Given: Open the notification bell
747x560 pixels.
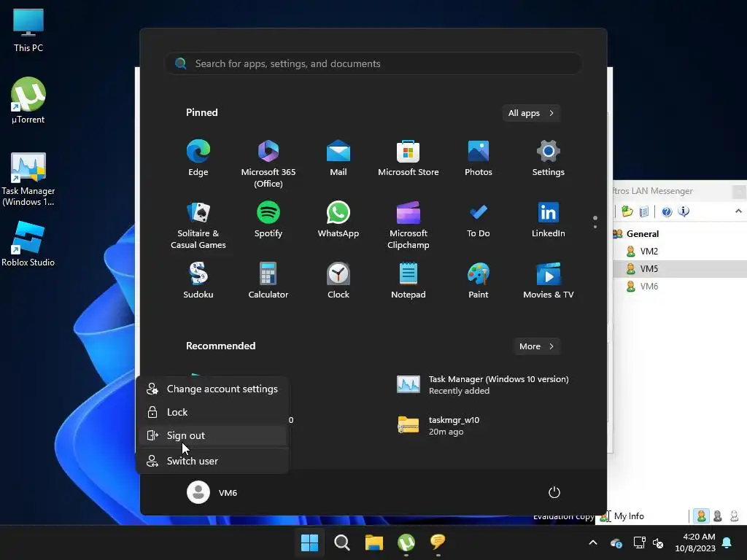Looking at the screenshot, I should pos(727,542).
